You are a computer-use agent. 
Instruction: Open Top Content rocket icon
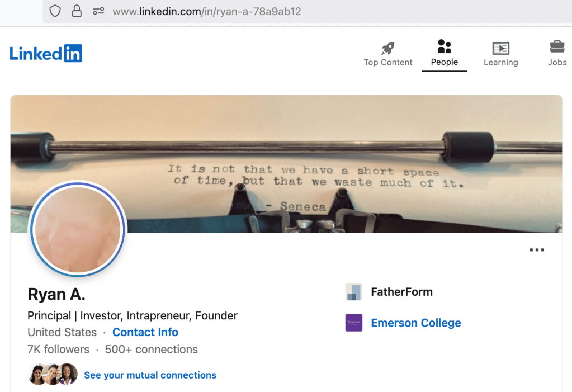388,49
